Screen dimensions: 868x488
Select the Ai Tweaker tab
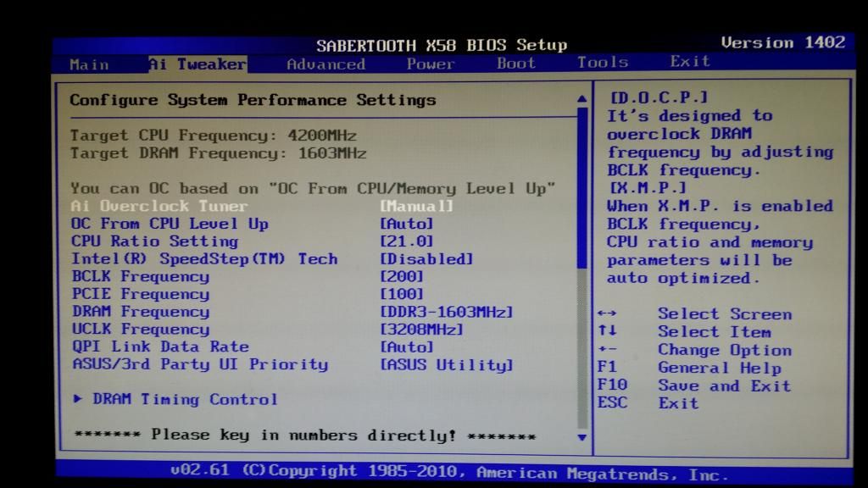(198, 64)
